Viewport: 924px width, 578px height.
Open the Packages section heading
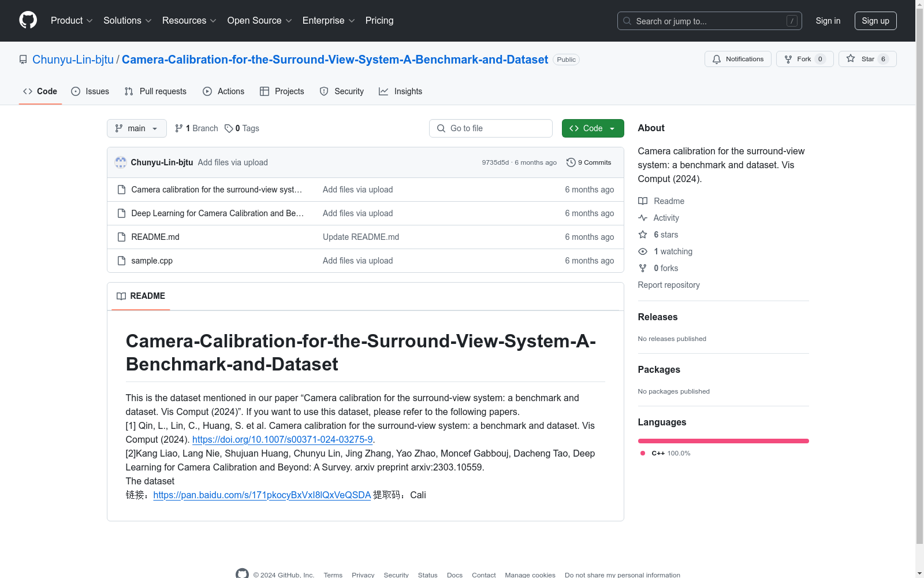(659, 369)
